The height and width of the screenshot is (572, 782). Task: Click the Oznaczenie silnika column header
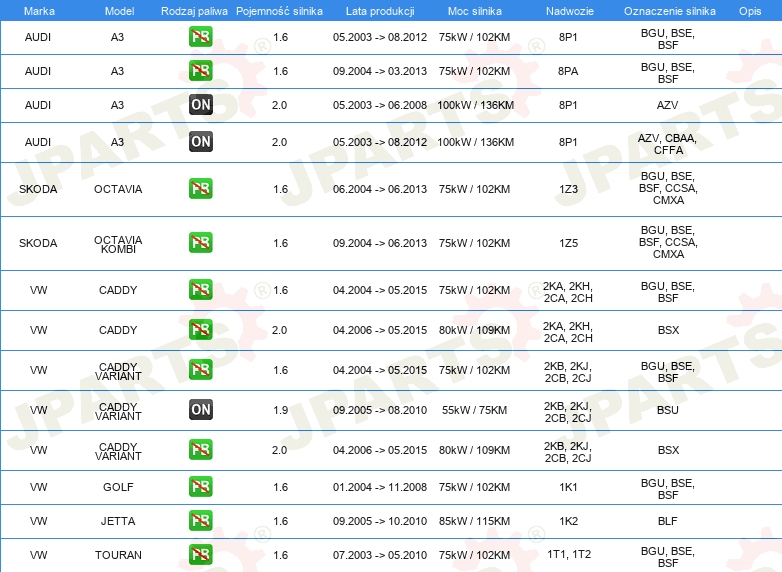[670, 11]
